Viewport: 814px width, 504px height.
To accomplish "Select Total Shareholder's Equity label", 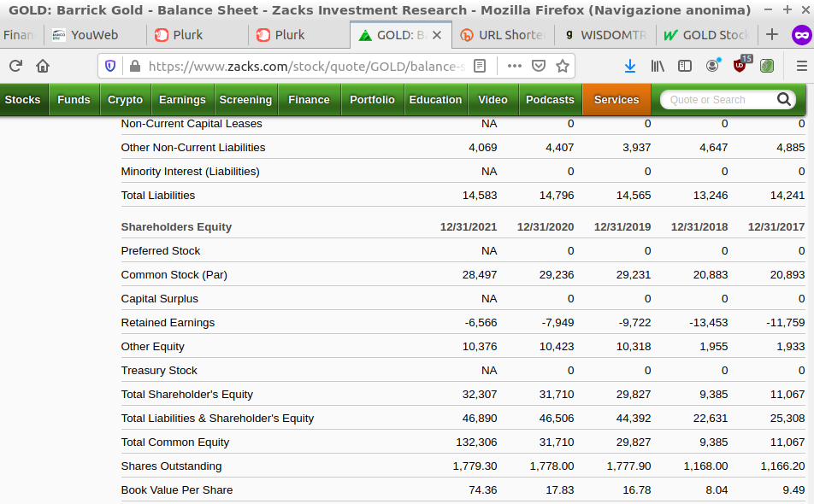I will click(x=187, y=395).
